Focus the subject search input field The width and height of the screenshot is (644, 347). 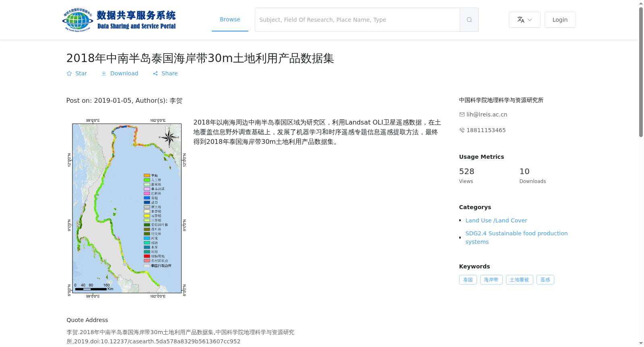coord(357,20)
